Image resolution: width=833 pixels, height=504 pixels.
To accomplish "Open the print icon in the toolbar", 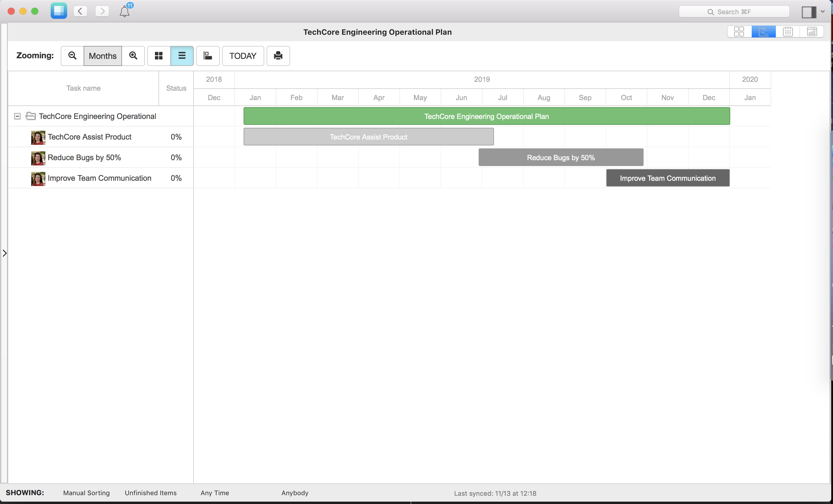I will (278, 56).
